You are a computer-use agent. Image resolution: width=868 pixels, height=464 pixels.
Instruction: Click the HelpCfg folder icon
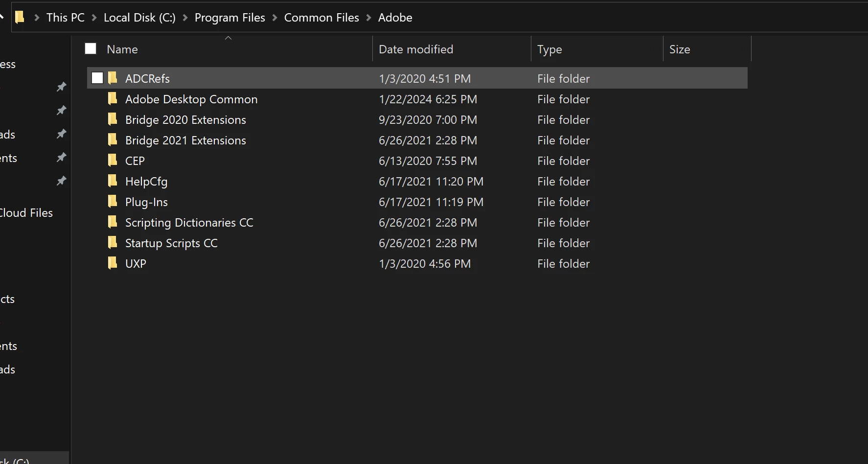(x=113, y=181)
